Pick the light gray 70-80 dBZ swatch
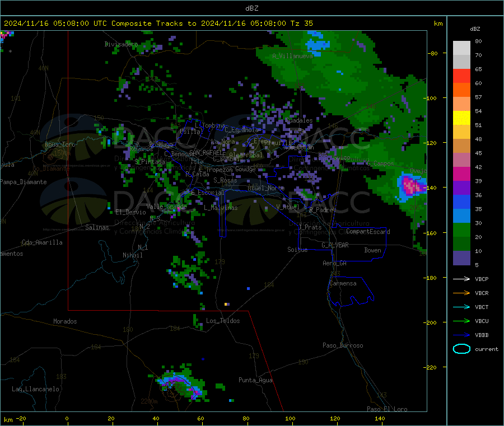Screen dimensions: 504x426 click(x=461, y=48)
